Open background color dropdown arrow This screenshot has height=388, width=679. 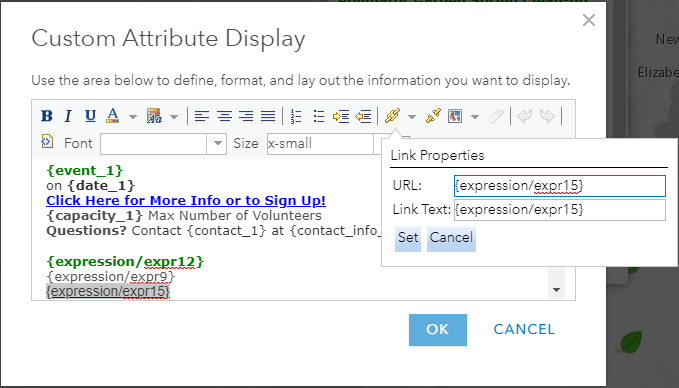(x=174, y=116)
